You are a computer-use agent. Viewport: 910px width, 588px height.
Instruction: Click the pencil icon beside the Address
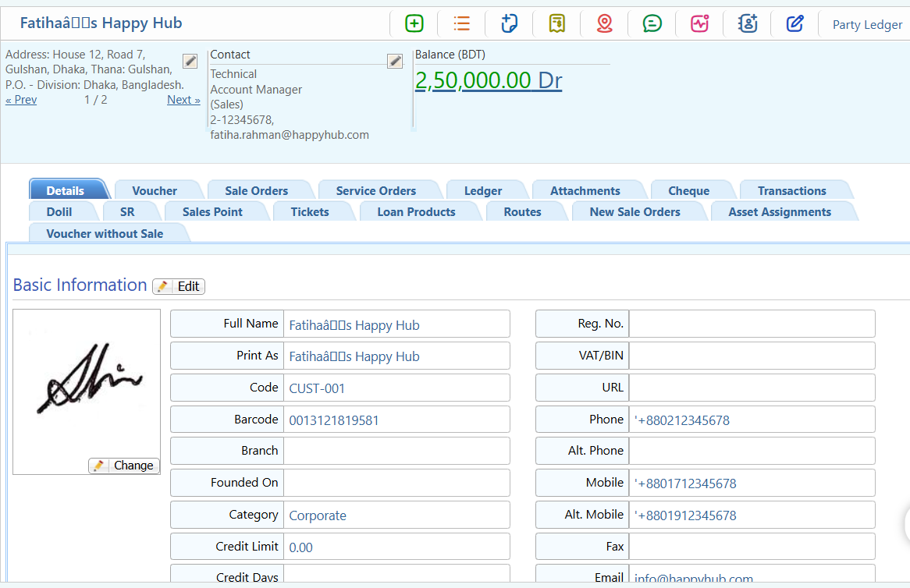[190, 61]
